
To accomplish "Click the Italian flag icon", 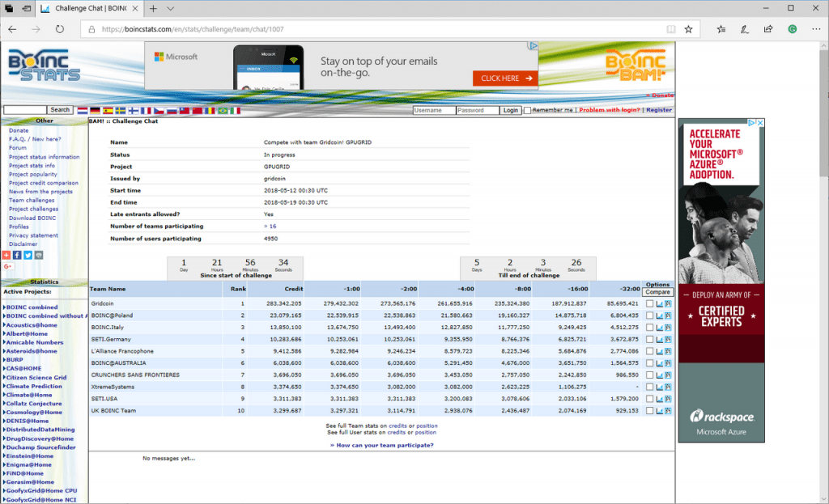I will 236,110.
